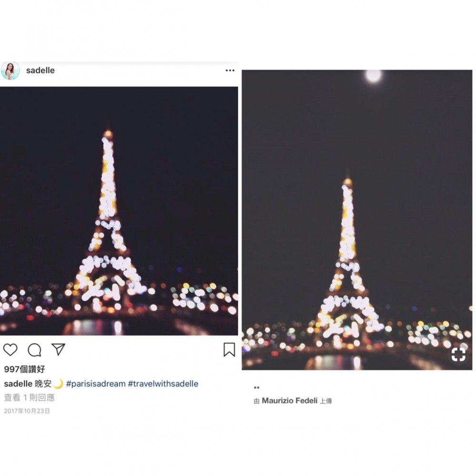This screenshot has height=476, width=476.
Task: Expand right image with fullscreen icon
Action: pos(458,354)
